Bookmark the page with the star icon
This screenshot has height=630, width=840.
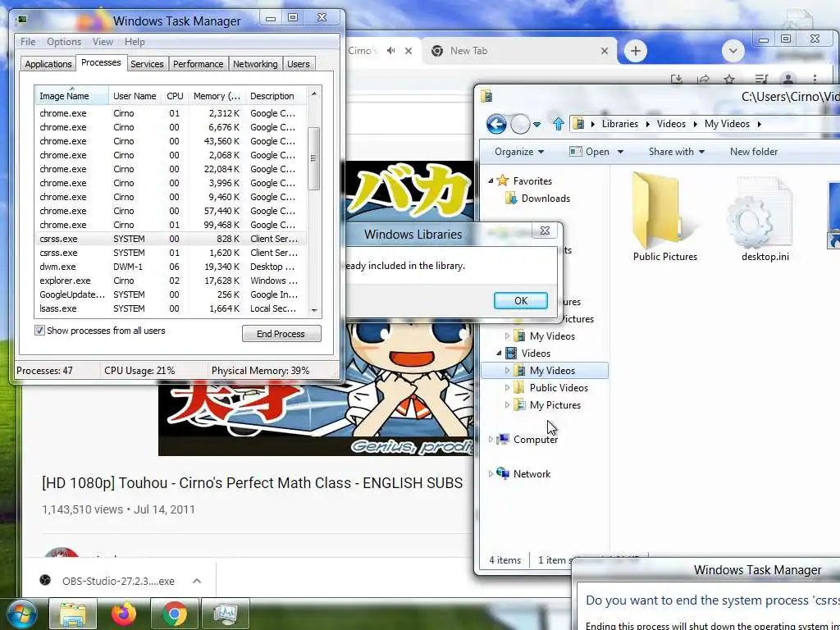(x=728, y=80)
